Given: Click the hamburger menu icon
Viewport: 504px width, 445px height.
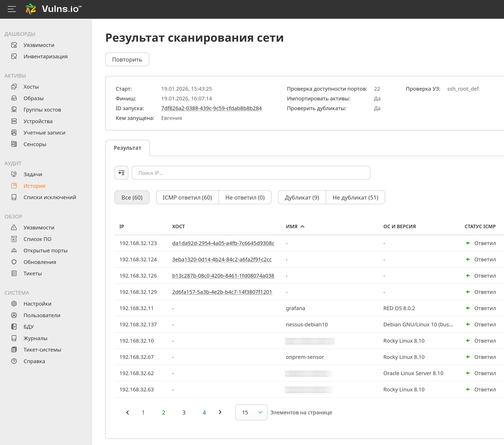Looking at the screenshot, I should [x=12, y=9].
